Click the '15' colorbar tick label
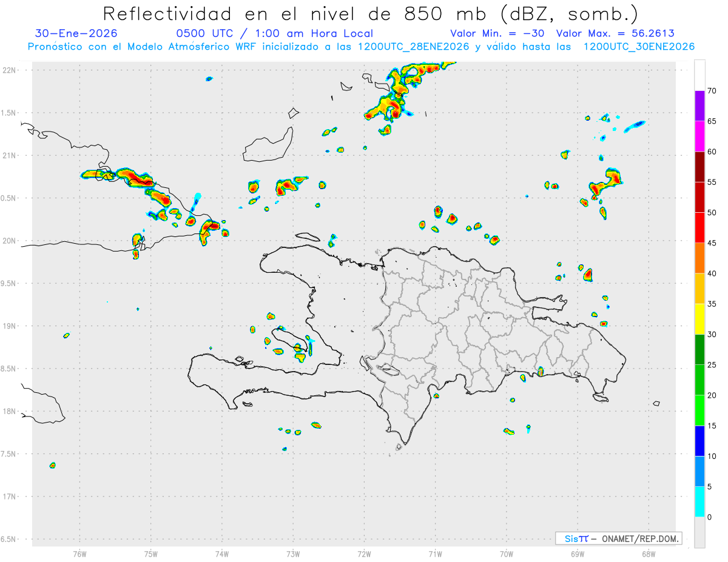Image resolution: width=728 pixels, height=562 pixels. [712, 426]
